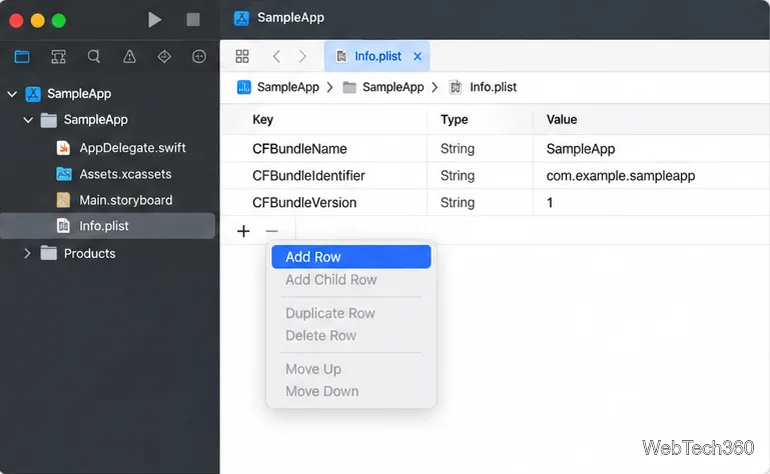Click the Run (play) button
The width and height of the screenshot is (770, 474).
(155, 20)
